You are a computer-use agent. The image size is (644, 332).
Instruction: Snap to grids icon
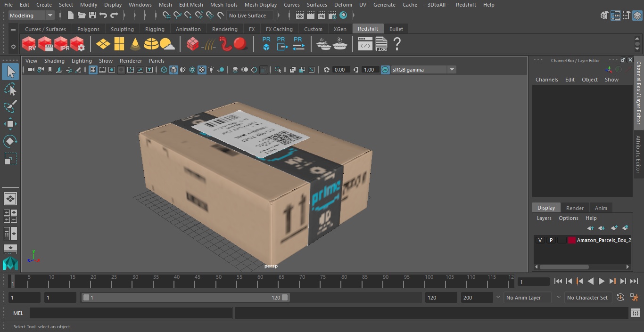(166, 16)
